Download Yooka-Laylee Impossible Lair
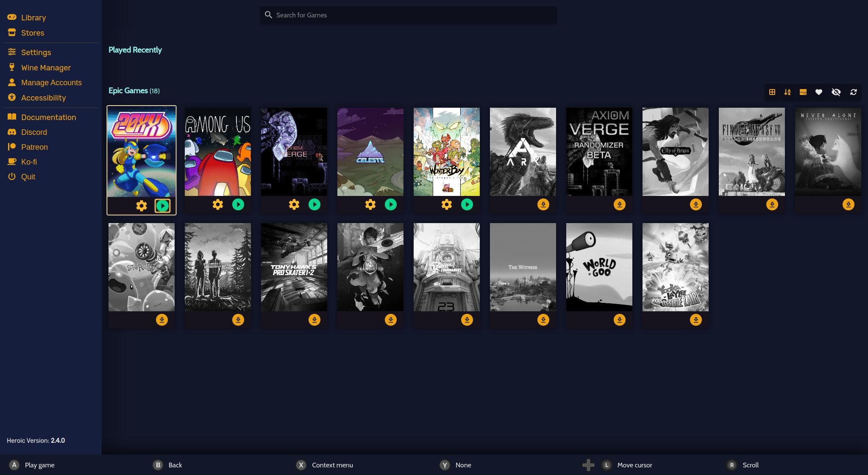Screen dimensions: 868x475 tap(696, 320)
